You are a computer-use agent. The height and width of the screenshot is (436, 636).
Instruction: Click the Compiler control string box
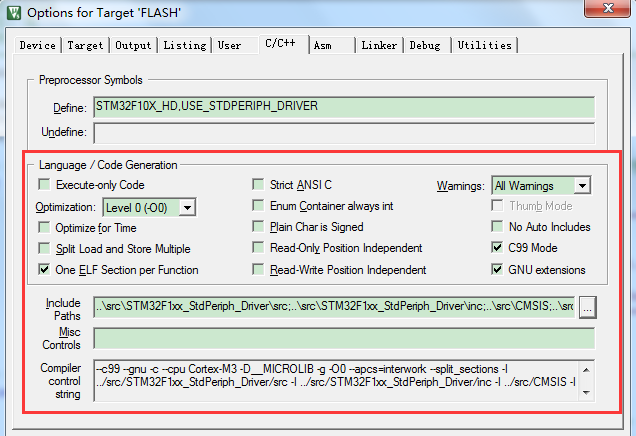(x=344, y=380)
